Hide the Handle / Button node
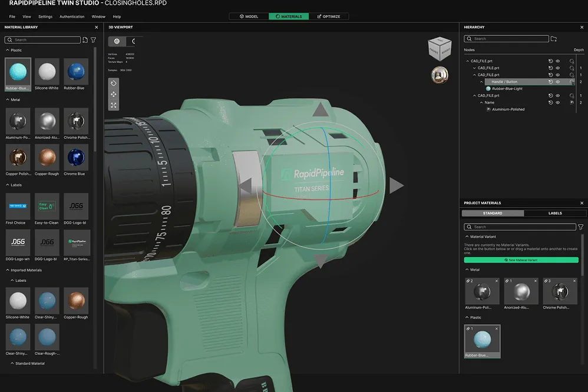The image size is (588, 392). pos(557,82)
